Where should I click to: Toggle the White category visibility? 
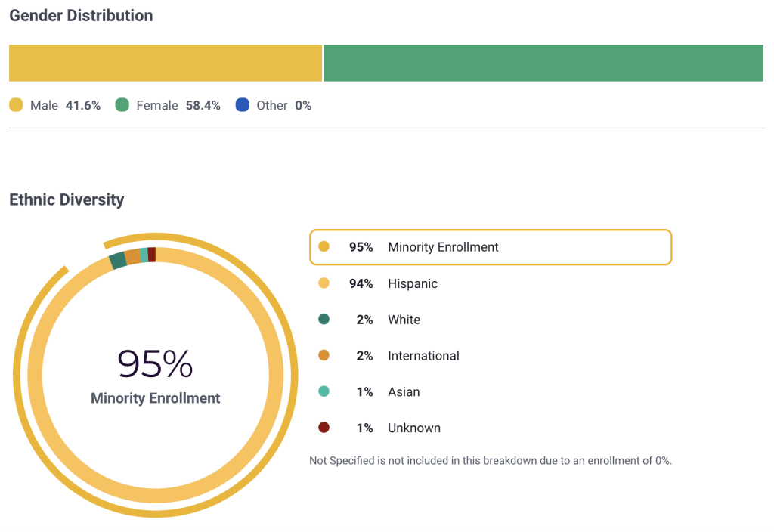[x=404, y=320]
